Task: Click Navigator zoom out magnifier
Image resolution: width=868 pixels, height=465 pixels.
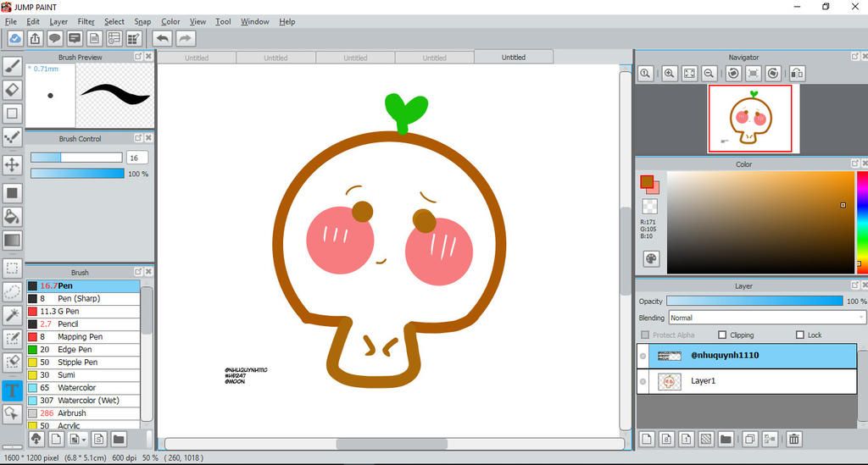Action: [709, 73]
